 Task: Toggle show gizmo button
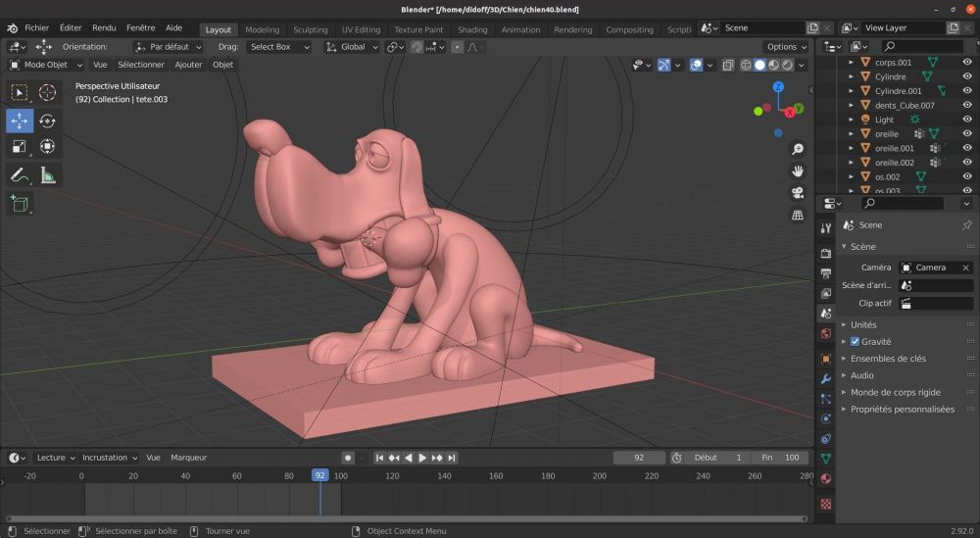click(x=663, y=65)
